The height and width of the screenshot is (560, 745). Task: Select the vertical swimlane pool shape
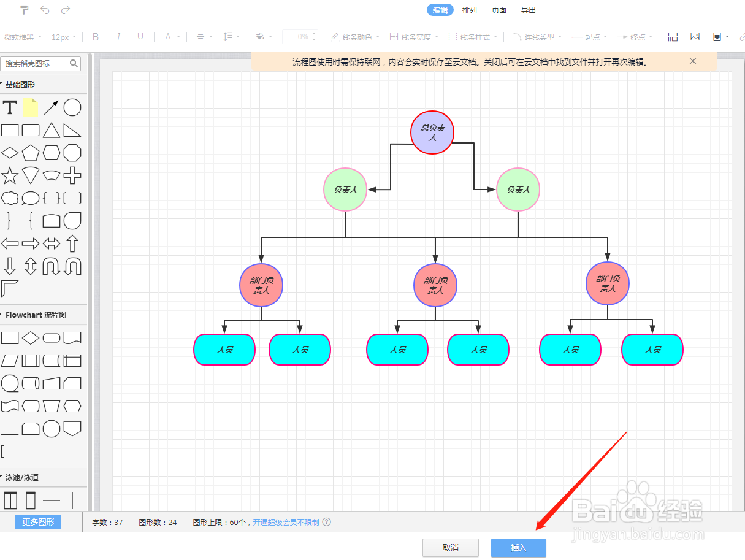pyautogui.click(x=10, y=501)
